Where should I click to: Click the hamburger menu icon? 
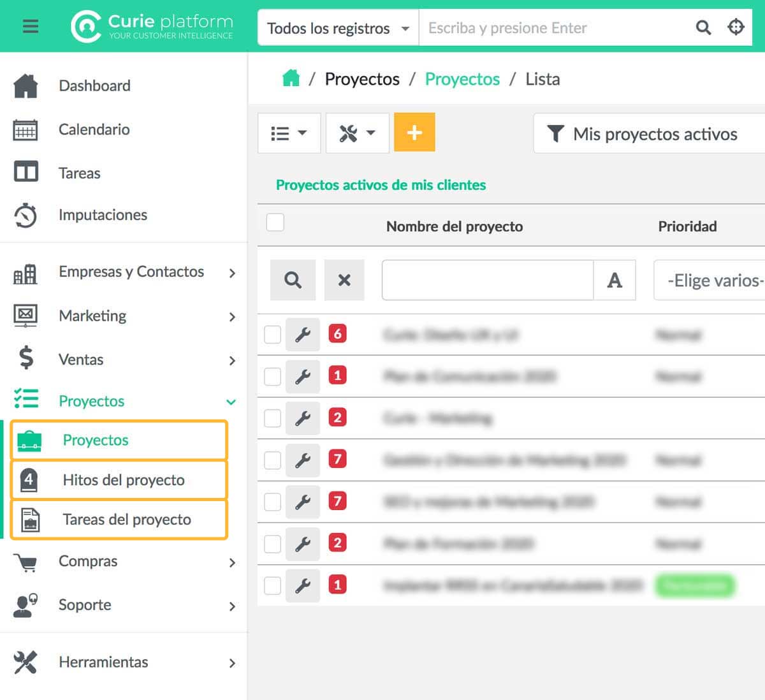(x=30, y=26)
